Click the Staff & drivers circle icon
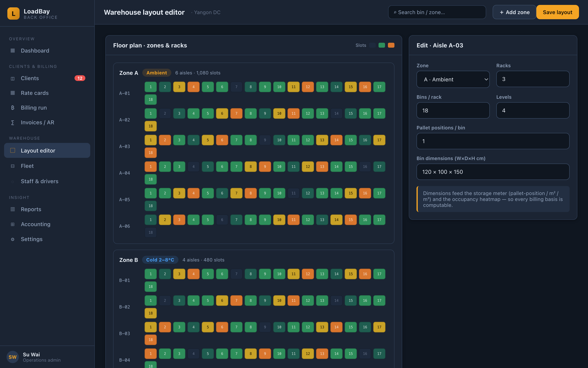588x368 pixels. (13, 182)
